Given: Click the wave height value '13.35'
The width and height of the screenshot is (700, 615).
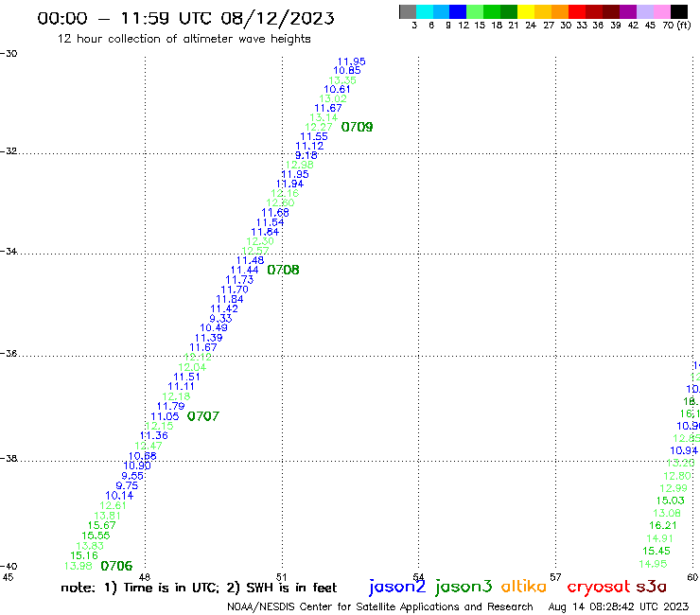Looking at the screenshot, I should [x=342, y=80].
